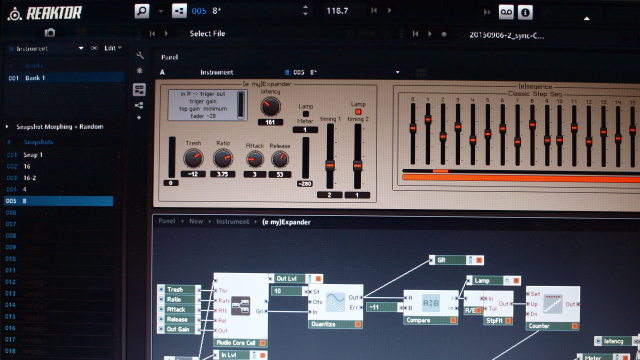Click the structure tree icon in the side strip

(139, 105)
